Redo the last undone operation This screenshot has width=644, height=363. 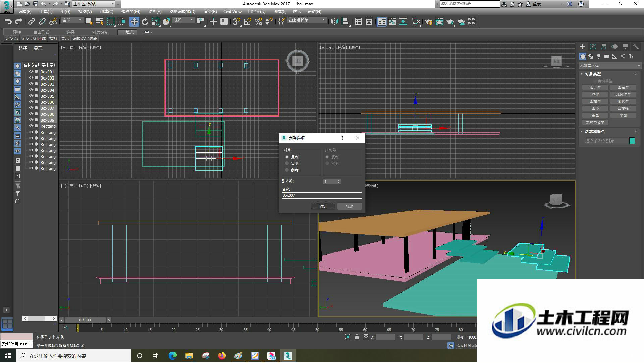pos(18,22)
